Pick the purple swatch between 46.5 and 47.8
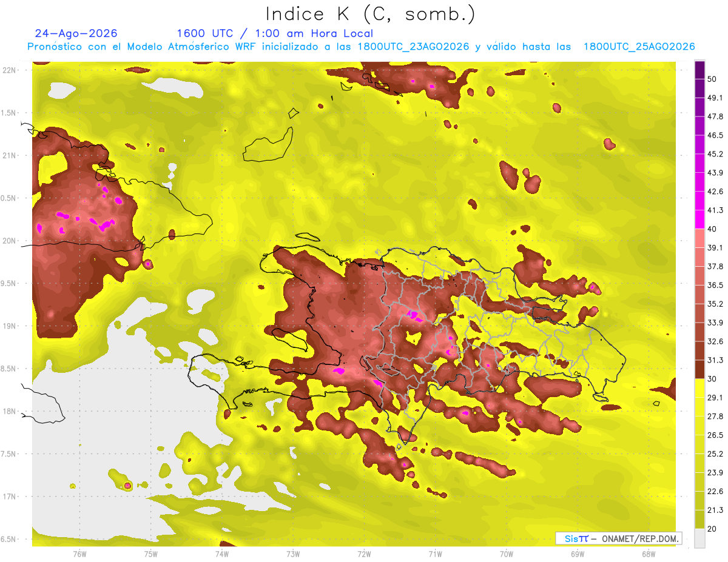Image resolution: width=728 pixels, height=562 pixels. click(x=699, y=126)
